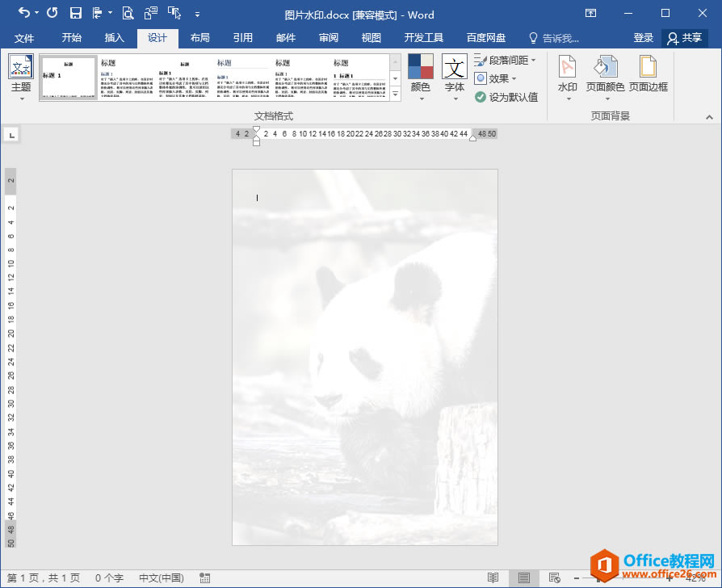Expand the document format gallery More arrow
Screen dimensions: 722x588
pos(396,94)
